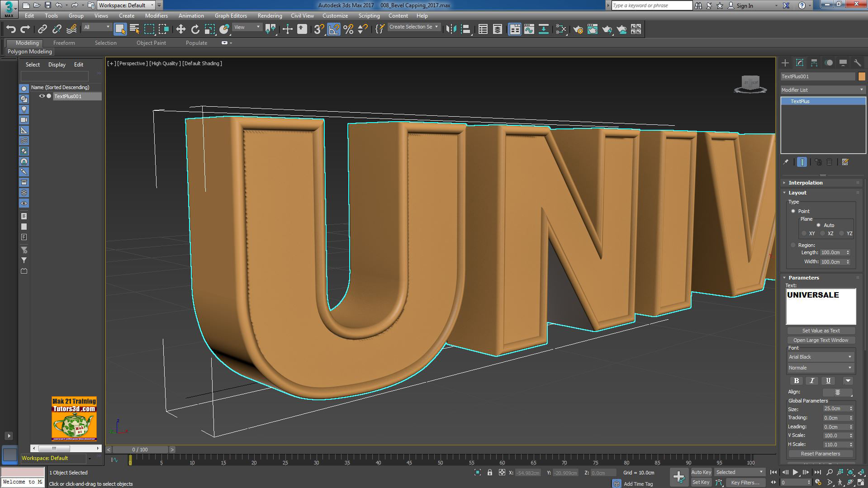Click the Set Value as Text button

pos(821,331)
